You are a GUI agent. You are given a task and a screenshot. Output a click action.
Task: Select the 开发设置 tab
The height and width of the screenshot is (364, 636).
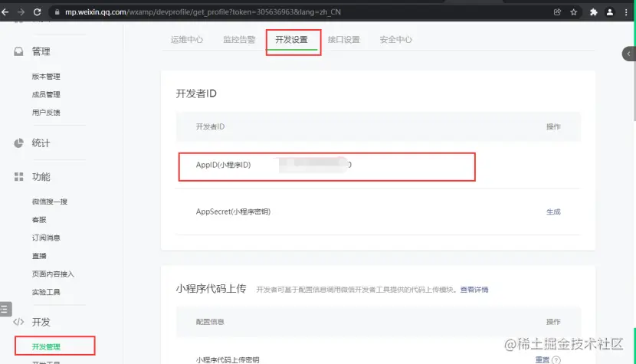pyautogui.click(x=292, y=40)
